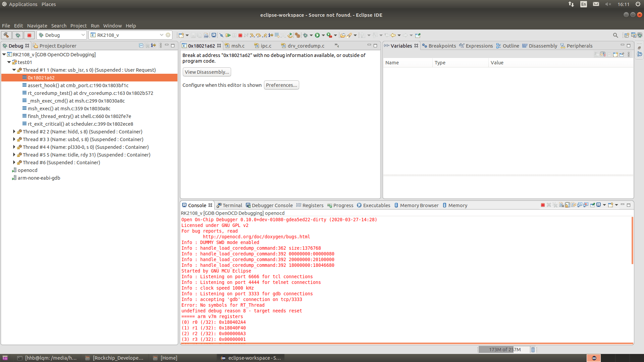Click the Preferences button

click(x=281, y=85)
